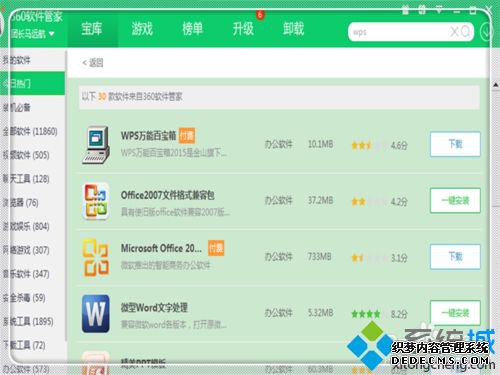Click the 8.2分 rating score
The height and width of the screenshot is (375, 500).
(x=399, y=314)
